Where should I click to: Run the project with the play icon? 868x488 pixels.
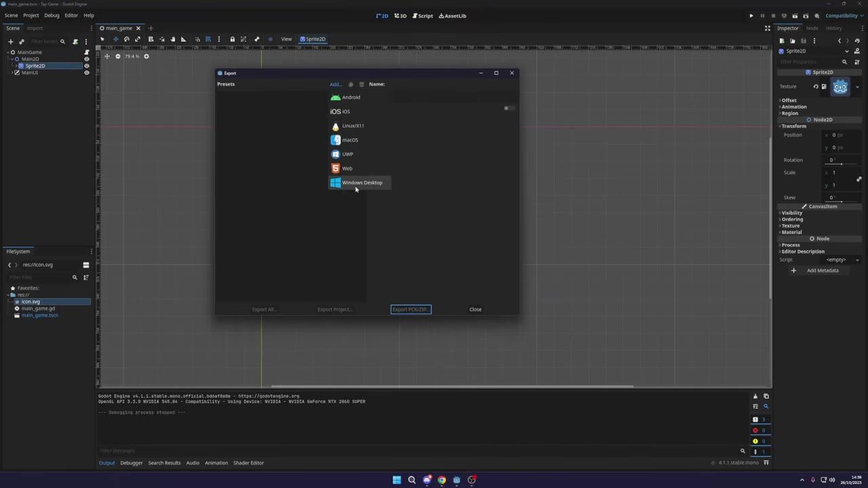[751, 16]
